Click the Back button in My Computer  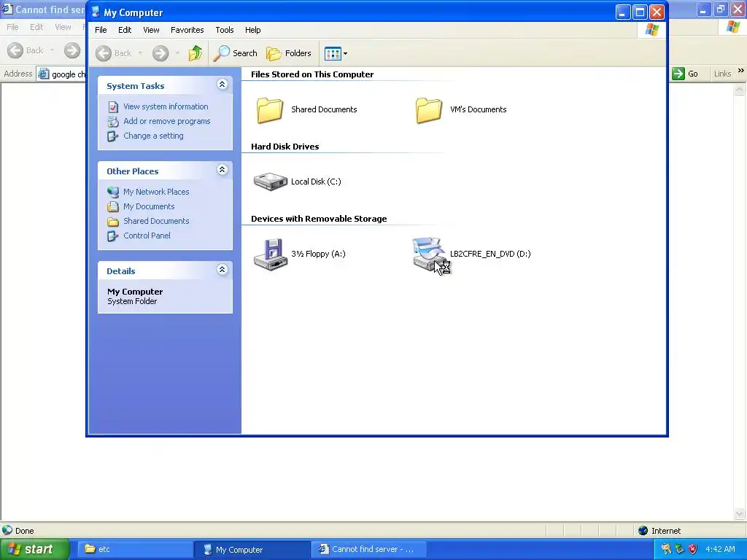(x=113, y=52)
